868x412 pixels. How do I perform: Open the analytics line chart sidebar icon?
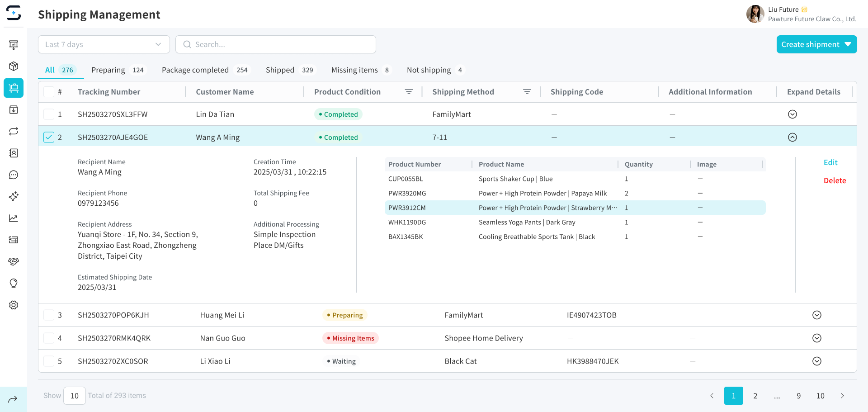pos(14,218)
